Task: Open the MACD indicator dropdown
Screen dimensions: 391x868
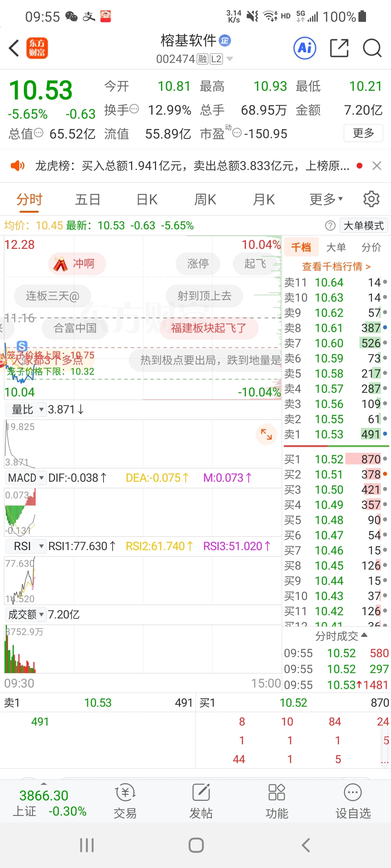Action: coord(26,478)
